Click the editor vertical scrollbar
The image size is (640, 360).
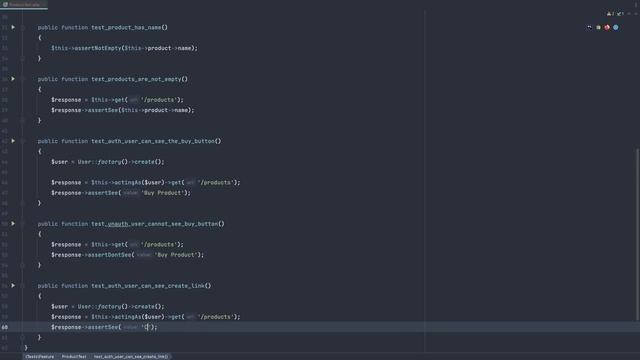637,234
